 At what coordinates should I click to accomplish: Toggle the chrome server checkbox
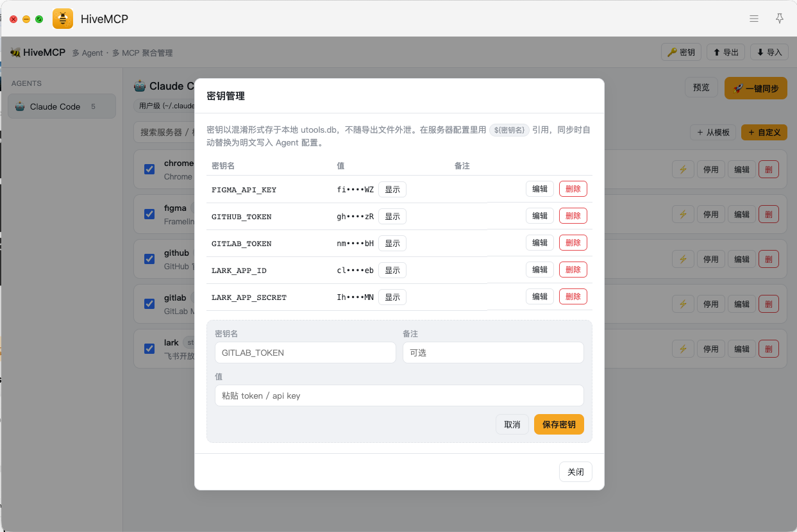[149, 169]
